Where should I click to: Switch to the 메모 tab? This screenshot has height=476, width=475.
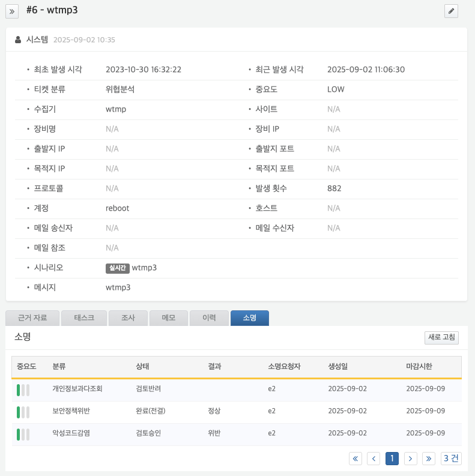click(x=169, y=318)
